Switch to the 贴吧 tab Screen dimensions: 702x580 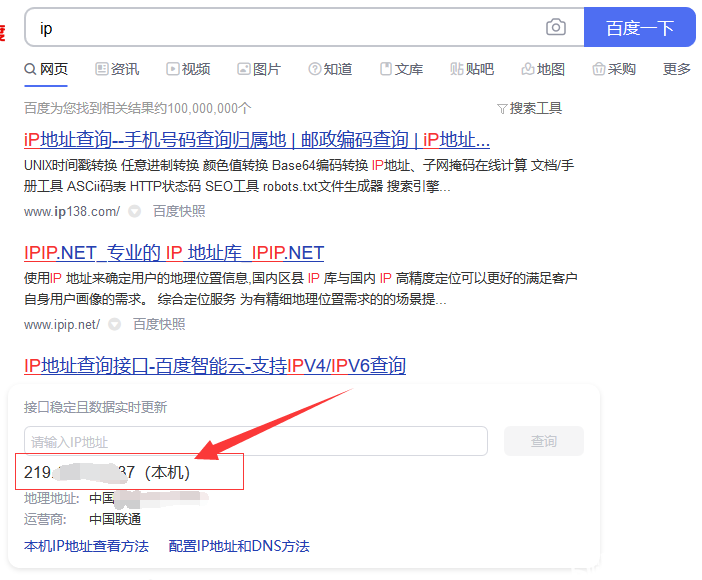coord(472,69)
